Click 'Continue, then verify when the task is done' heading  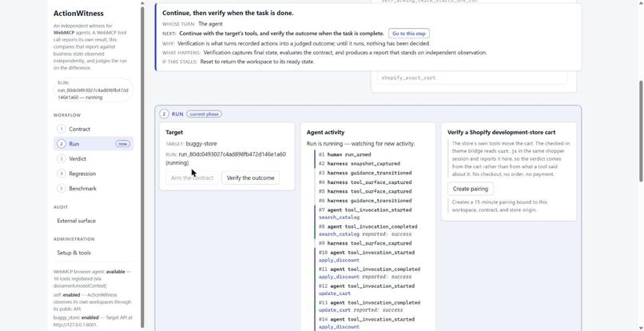click(228, 13)
